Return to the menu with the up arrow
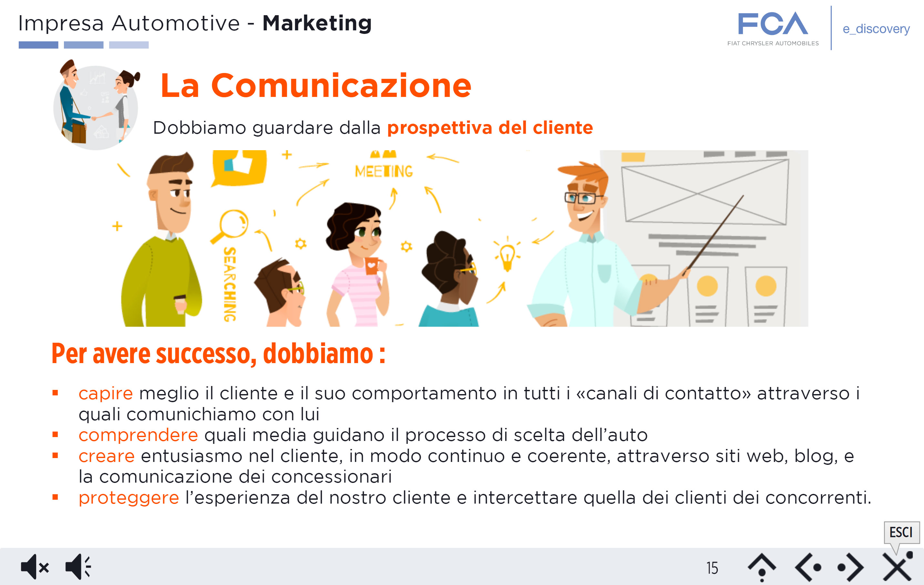924x585 pixels. click(762, 567)
